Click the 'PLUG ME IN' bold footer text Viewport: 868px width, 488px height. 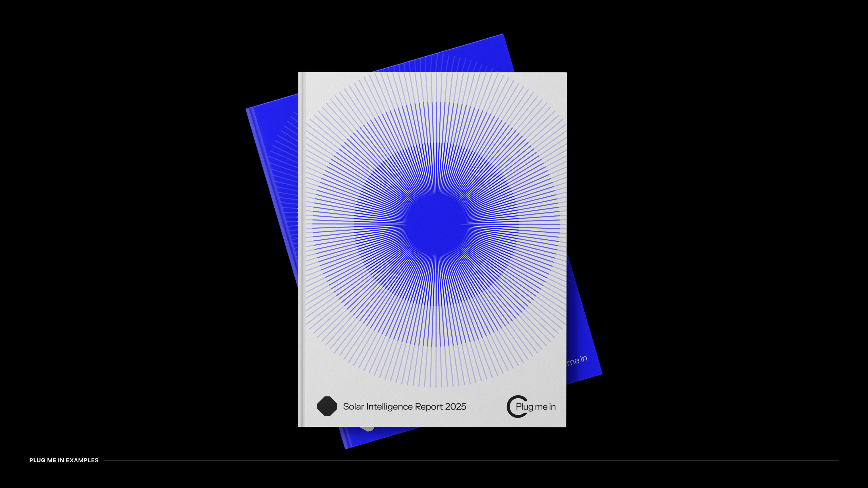click(x=46, y=460)
